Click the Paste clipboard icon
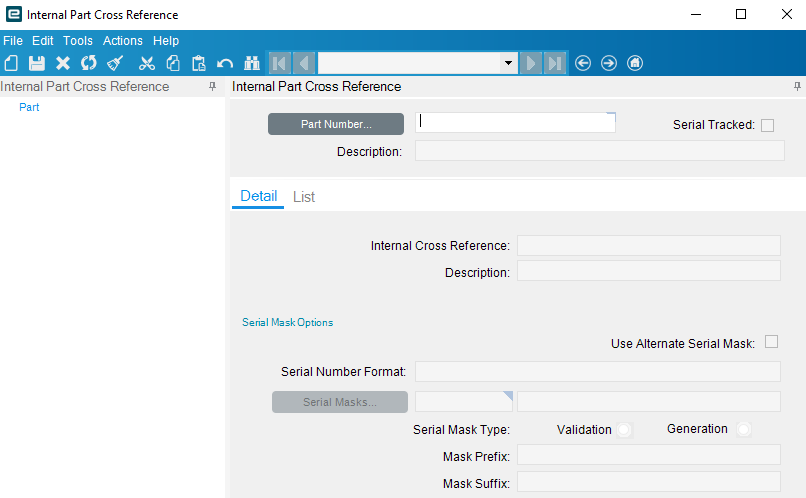806x498 pixels. (x=198, y=63)
